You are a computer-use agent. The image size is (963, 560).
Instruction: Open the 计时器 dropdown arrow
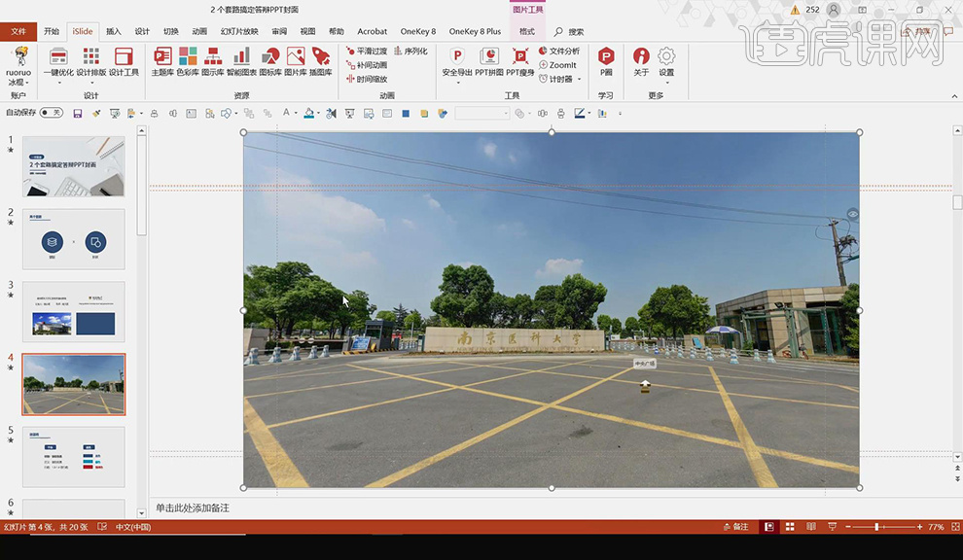579,80
